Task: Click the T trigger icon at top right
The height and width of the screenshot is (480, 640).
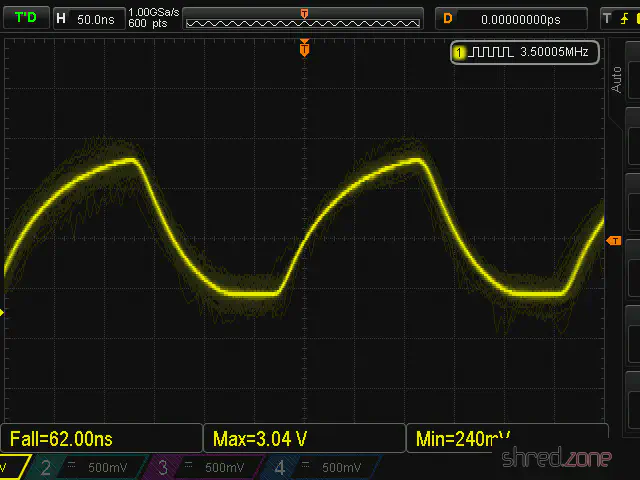Action: coord(606,18)
